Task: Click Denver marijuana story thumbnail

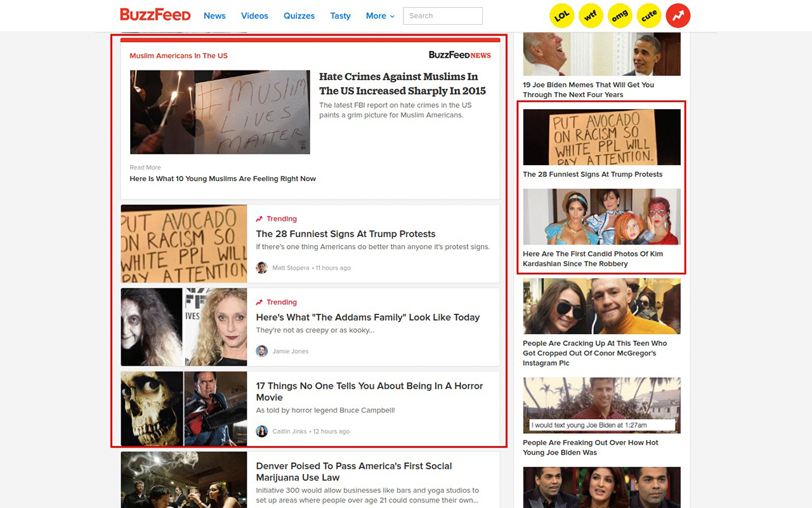Action: [x=184, y=480]
